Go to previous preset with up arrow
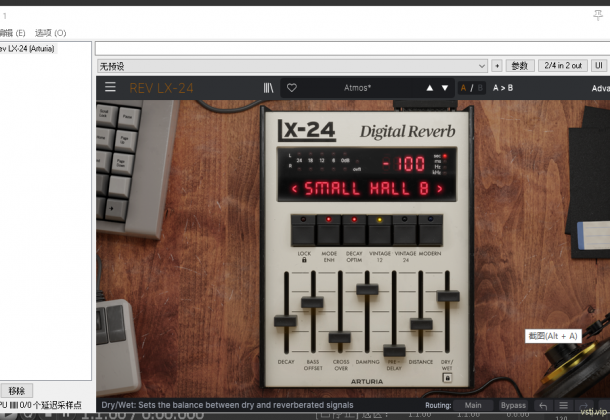 (430, 88)
